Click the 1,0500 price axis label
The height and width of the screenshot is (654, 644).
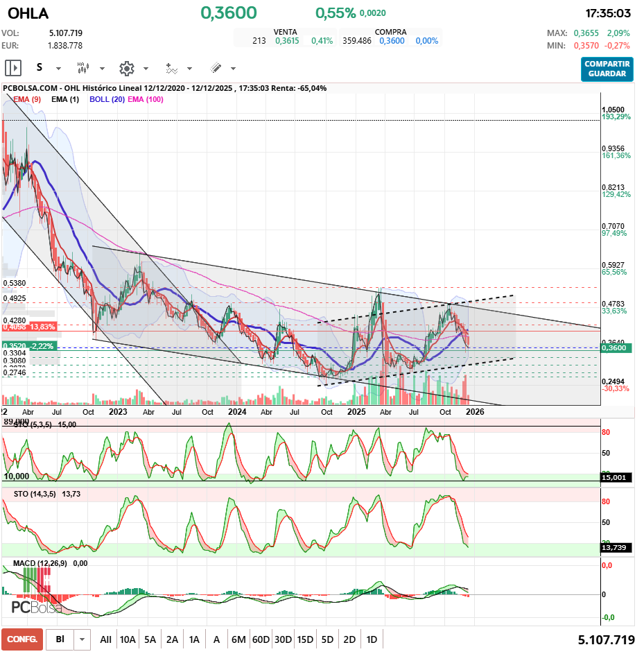pos(613,110)
